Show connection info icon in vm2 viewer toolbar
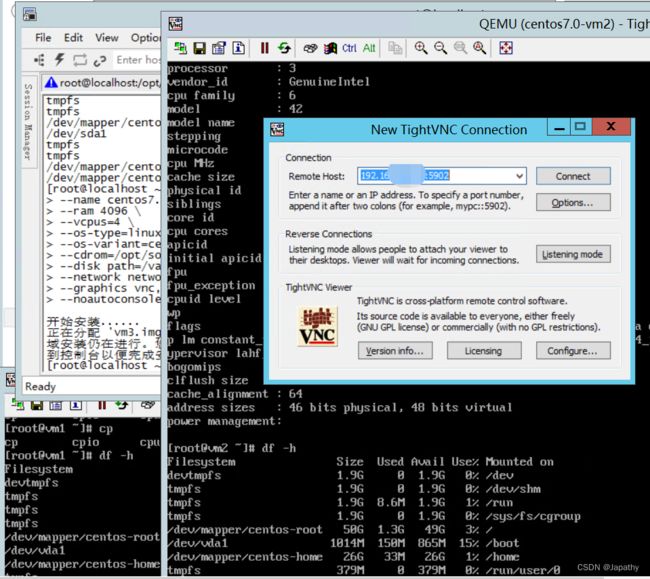The height and width of the screenshot is (579, 650). [238, 48]
